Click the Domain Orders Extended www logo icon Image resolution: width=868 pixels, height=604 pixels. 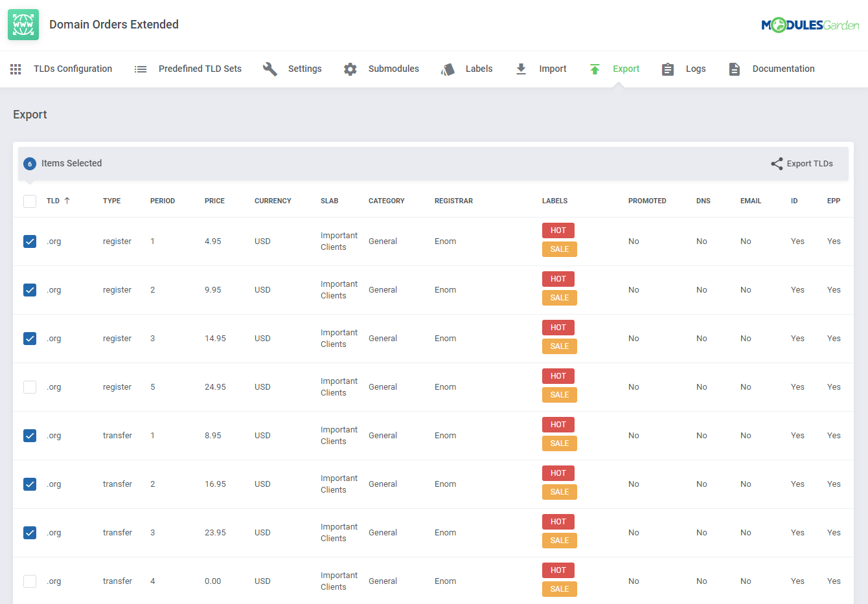pyautogui.click(x=23, y=25)
